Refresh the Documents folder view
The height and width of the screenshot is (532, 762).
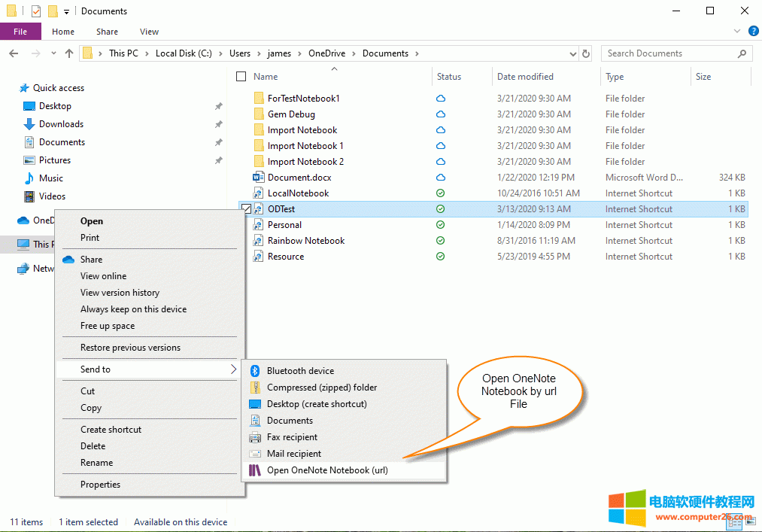586,53
